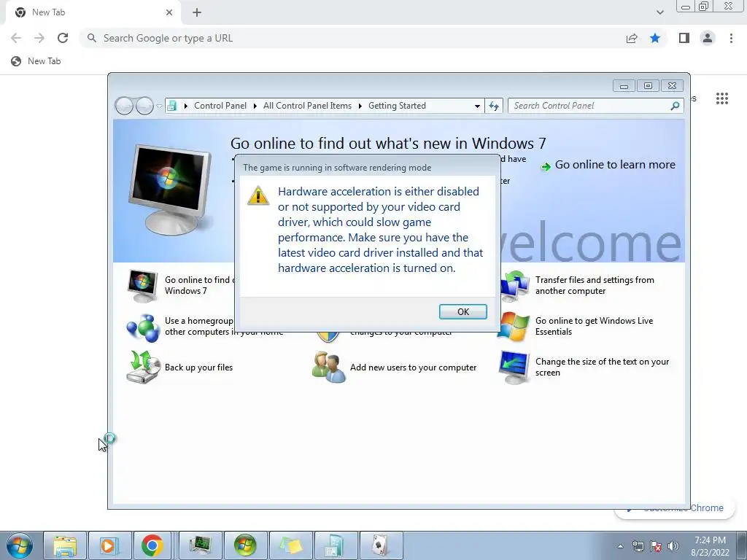
Task: Expand the address bar history dropdown
Action: 477,106
